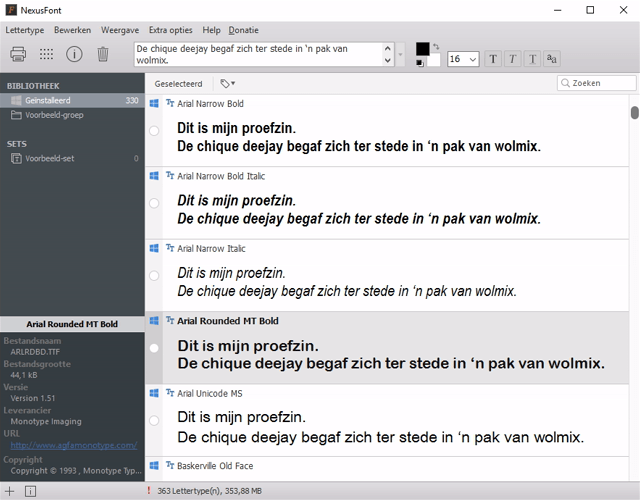Click Windows icon beside Arial Rounded MT Bold
Image resolution: width=640 pixels, height=500 pixels.
154,321
